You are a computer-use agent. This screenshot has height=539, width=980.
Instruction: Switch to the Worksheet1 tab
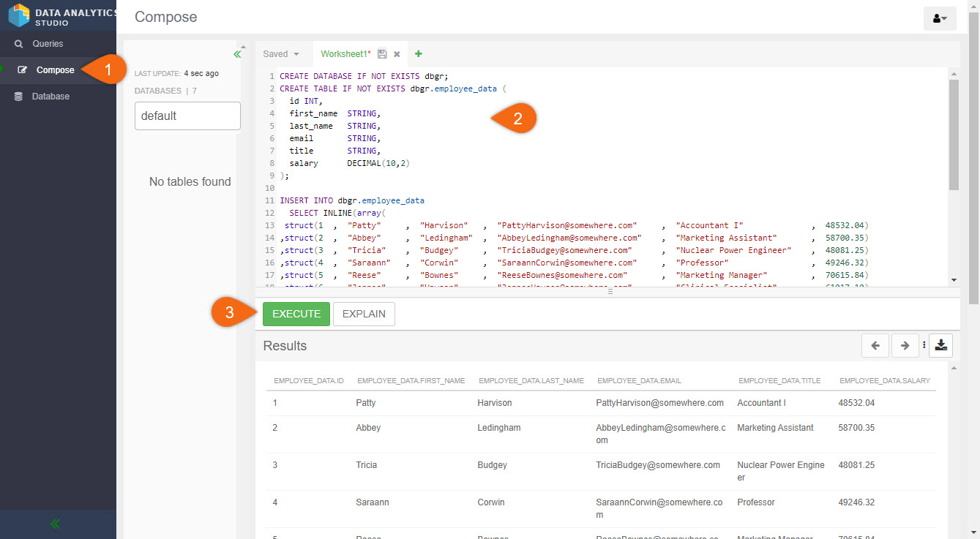[345, 54]
